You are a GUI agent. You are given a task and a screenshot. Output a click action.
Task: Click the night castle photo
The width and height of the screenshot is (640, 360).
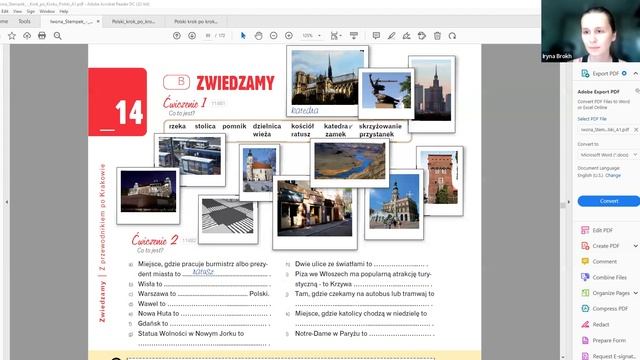tap(148, 191)
